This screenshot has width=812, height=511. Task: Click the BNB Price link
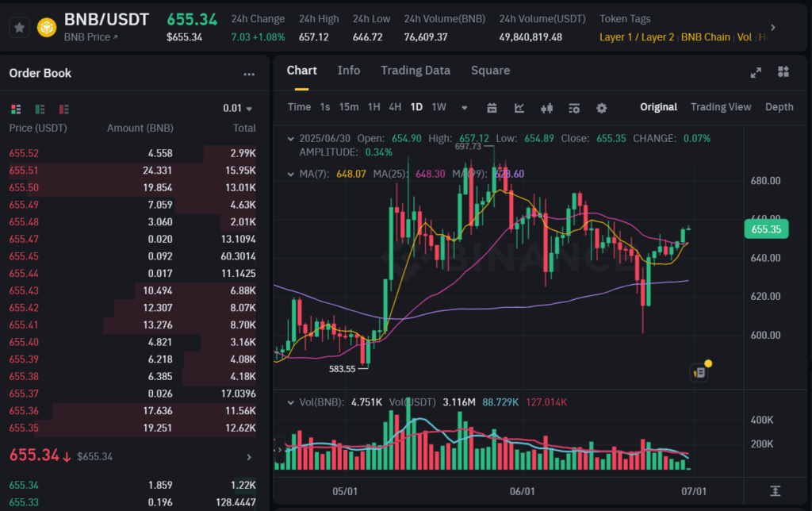[x=90, y=37]
